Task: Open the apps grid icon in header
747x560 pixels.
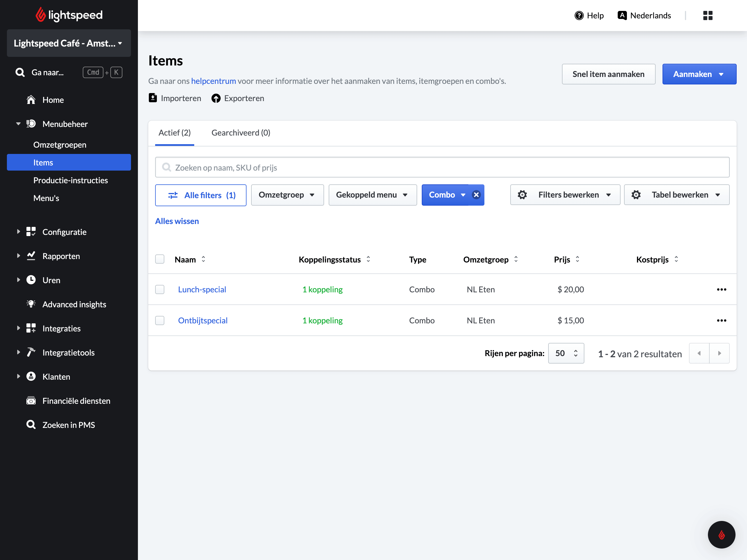Action: 708,16
